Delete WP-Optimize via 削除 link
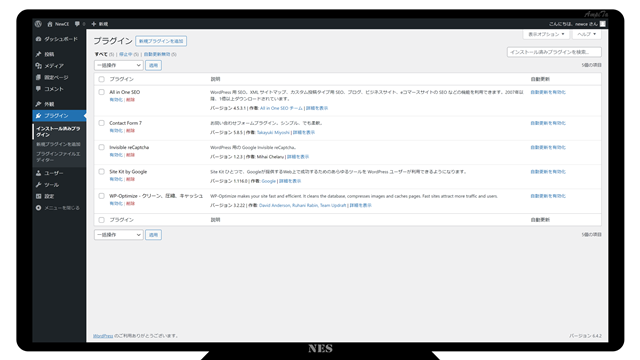 pyautogui.click(x=130, y=203)
